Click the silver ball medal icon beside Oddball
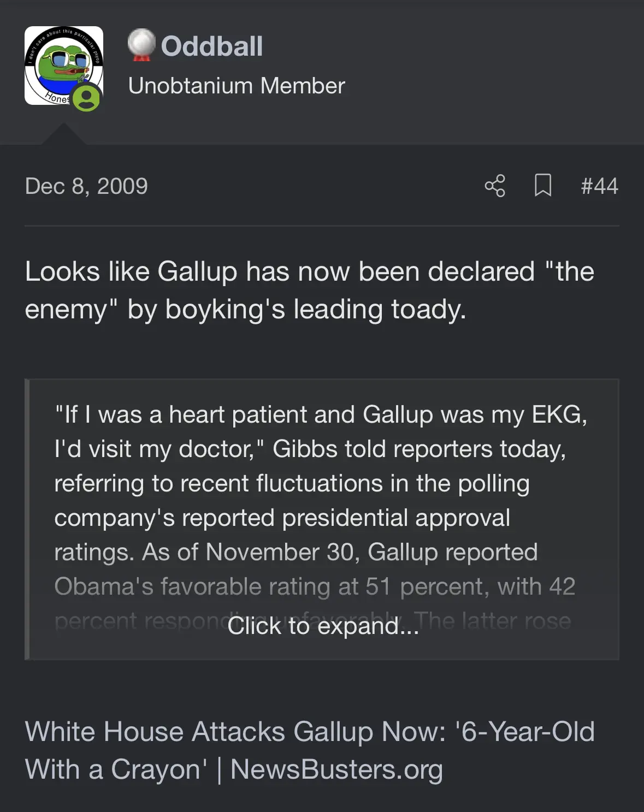Image resolution: width=644 pixels, height=812 pixels. click(141, 44)
